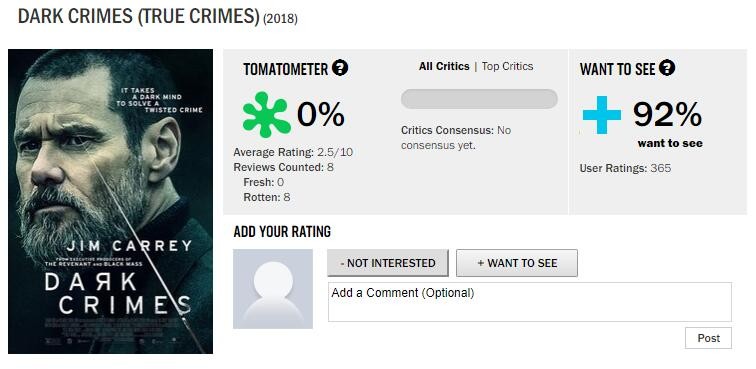Viewport: 756px width, 369px height.
Task: Click the Tomatometer help question-mark icon
Action: click(340, 68)
